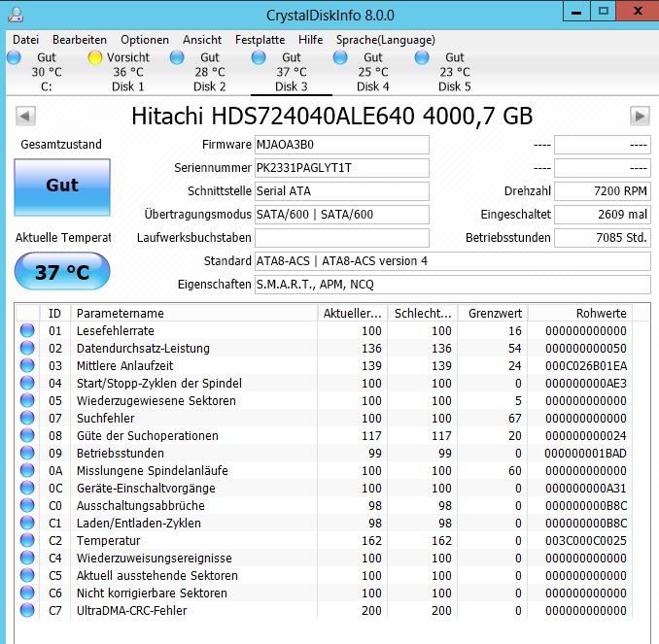Sort by the ID column header
The height and width of the screenshot is (644, 659).
55,313
